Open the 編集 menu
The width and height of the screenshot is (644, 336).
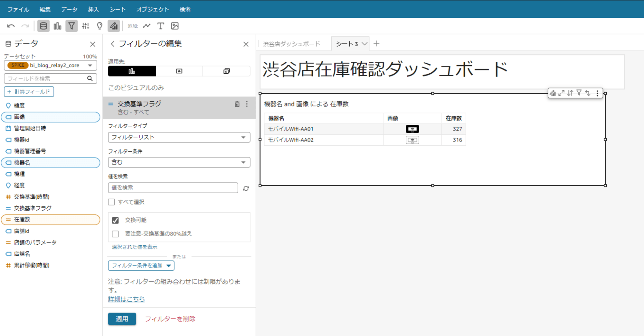(x=45, y=9)
